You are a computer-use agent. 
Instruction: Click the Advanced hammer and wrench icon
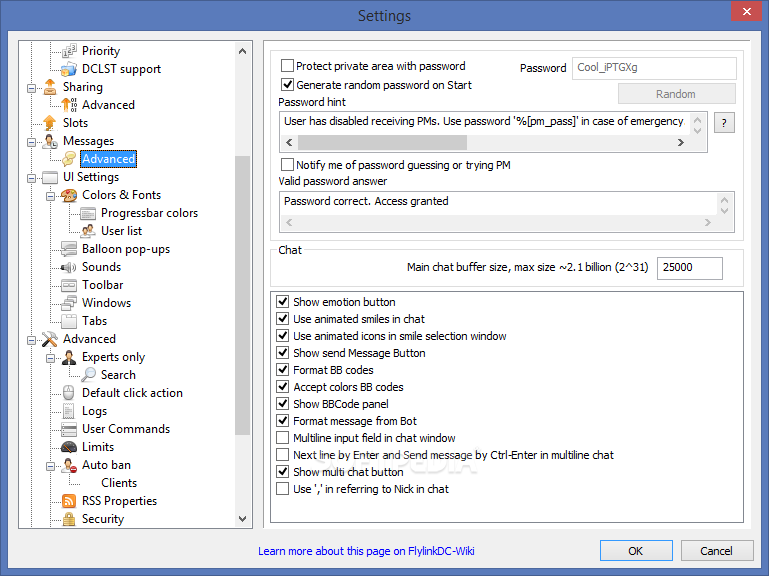(x=50, y=339)
